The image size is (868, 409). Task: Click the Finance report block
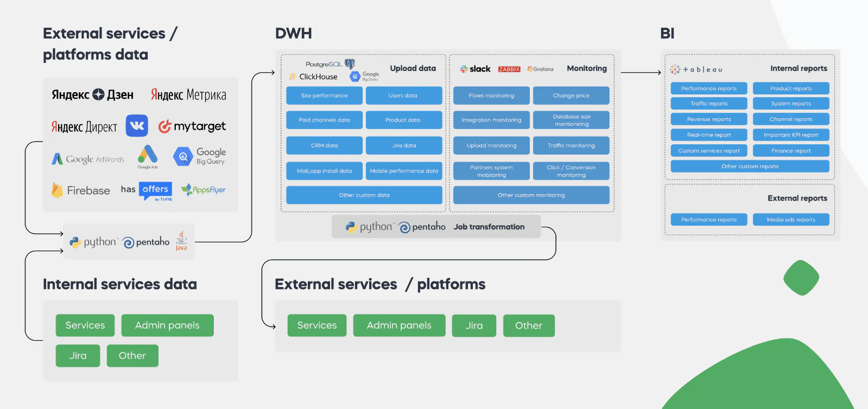[791, 151]
